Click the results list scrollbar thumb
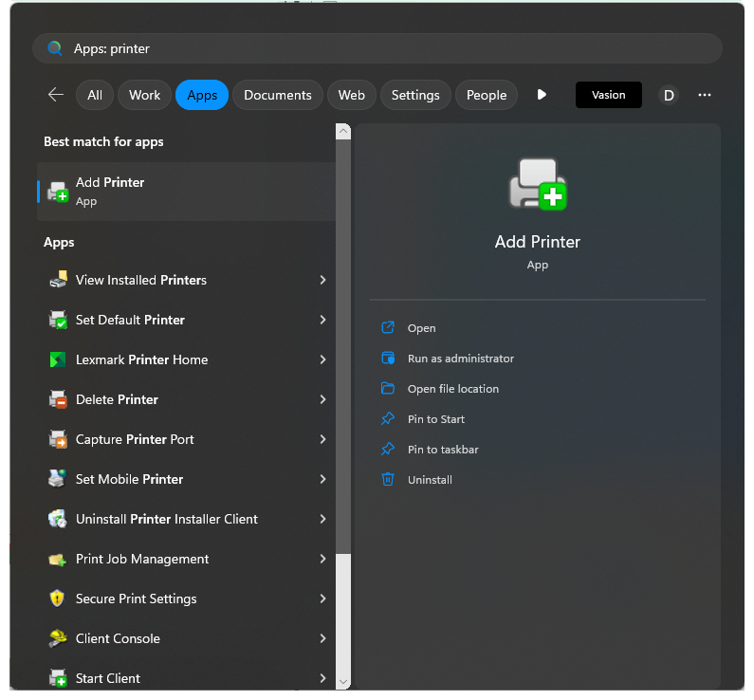The width and height of the screenshot is (754, 700). 343,346
